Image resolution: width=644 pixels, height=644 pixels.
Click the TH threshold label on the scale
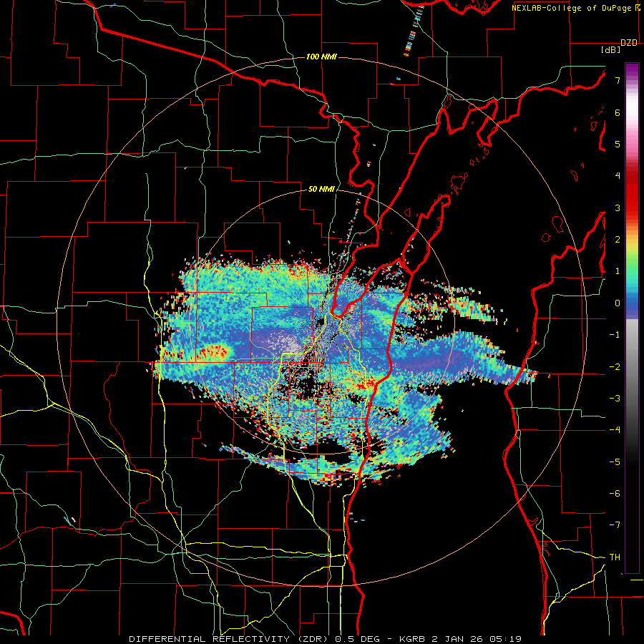(x=615, y=557)
